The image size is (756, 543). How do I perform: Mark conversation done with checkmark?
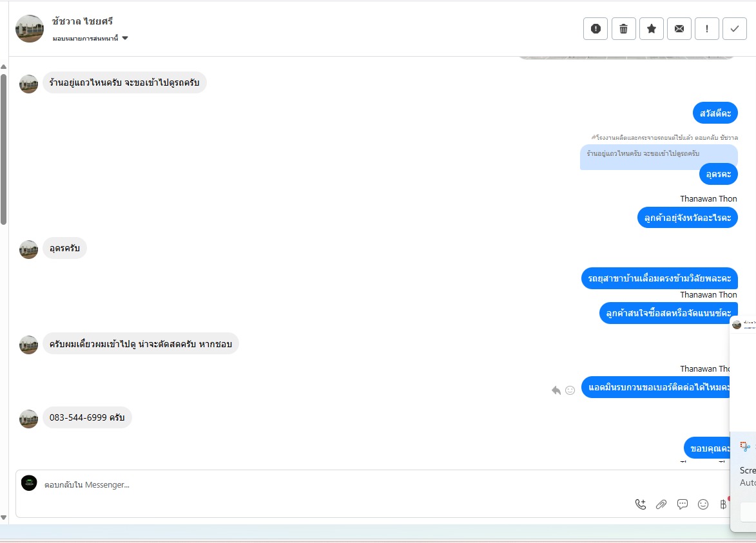coord(734,29)
